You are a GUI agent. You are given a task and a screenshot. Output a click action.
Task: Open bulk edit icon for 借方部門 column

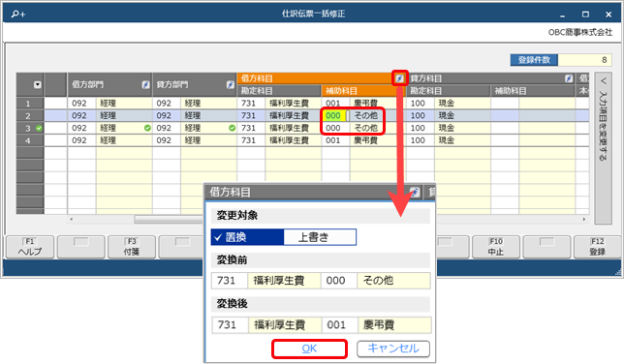click(145, 84)
